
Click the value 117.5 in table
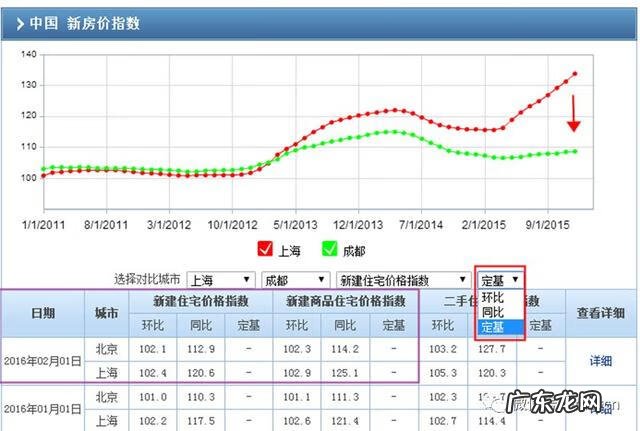201,420
